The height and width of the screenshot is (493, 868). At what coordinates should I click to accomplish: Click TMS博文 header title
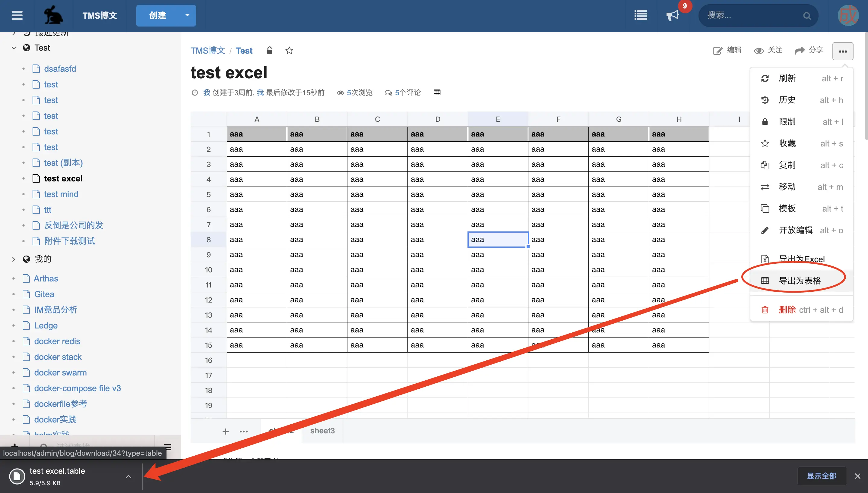pyautogui.click(x=100, y=16)
